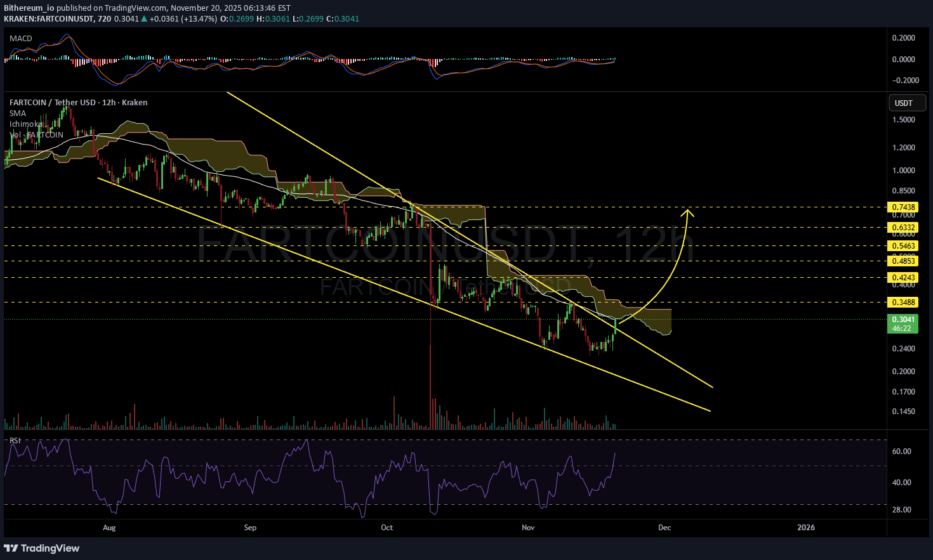Viewport: 933px width, 560px height.
Task: Select the 2026 marker on time axis
Action: [805, 528]
